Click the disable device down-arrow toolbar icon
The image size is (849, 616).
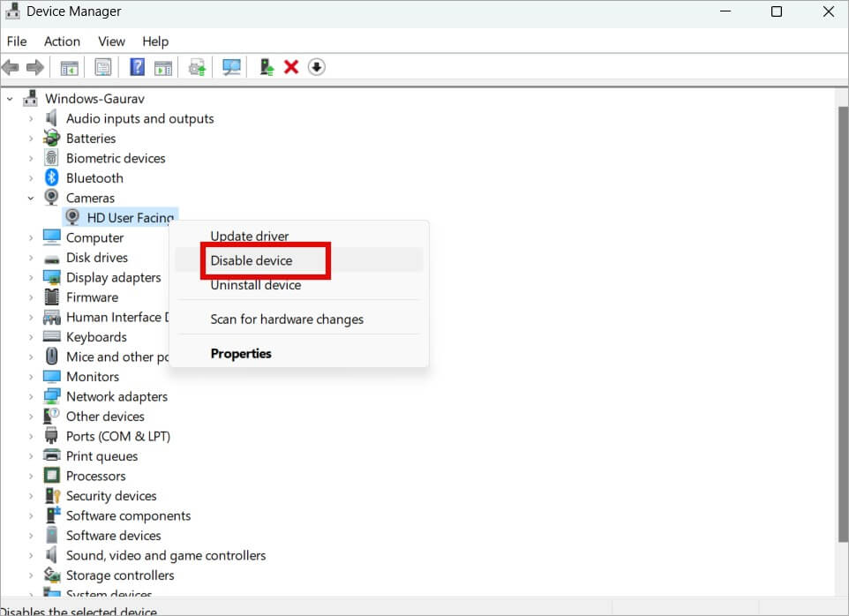317,67
